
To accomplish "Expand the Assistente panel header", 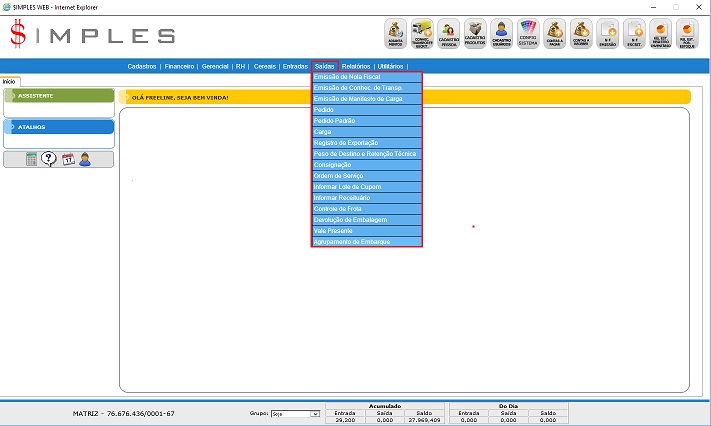I will click(58, 96).
